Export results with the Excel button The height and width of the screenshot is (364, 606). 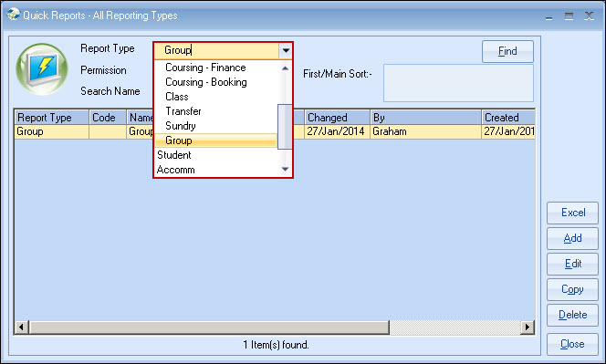pos(572,213)
